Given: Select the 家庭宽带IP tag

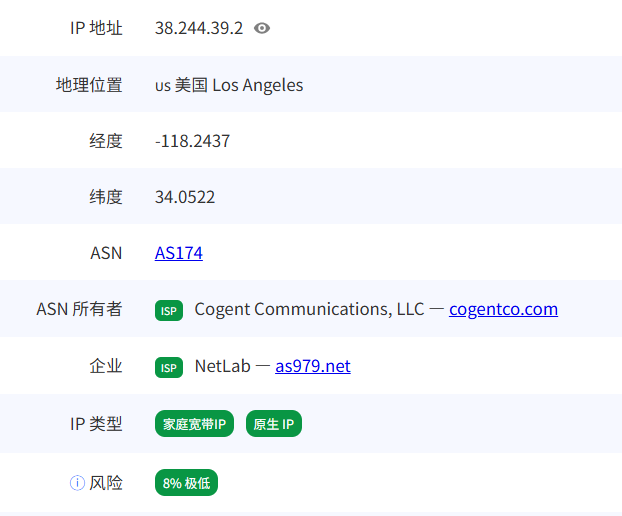Looking at the screenshot, I should point(195,424).
